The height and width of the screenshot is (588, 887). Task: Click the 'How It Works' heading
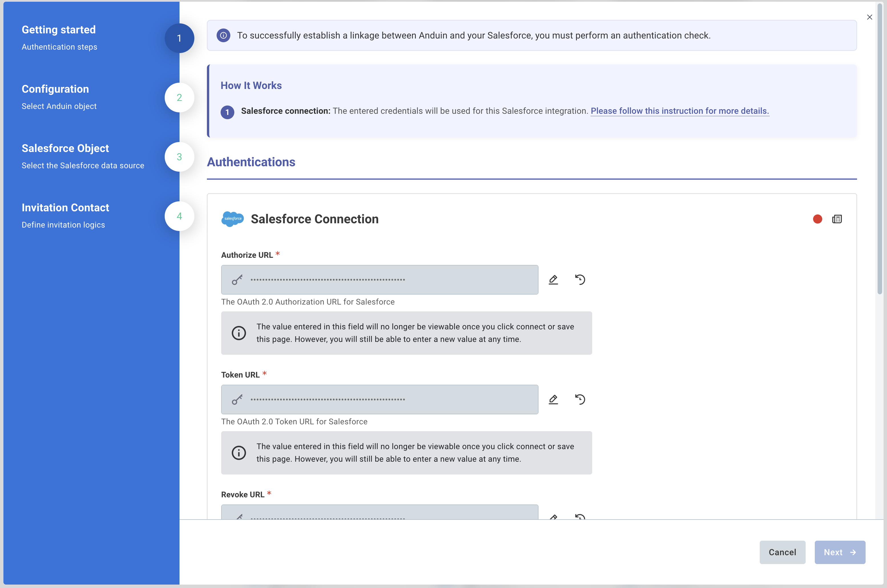click(251, 86)
